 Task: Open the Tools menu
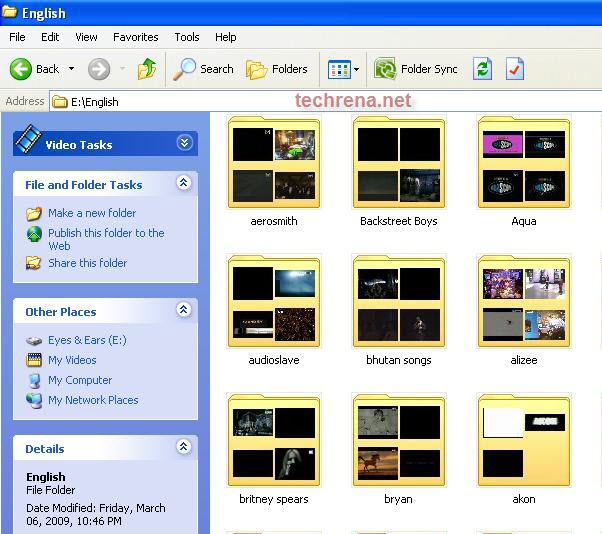(187, 37)
